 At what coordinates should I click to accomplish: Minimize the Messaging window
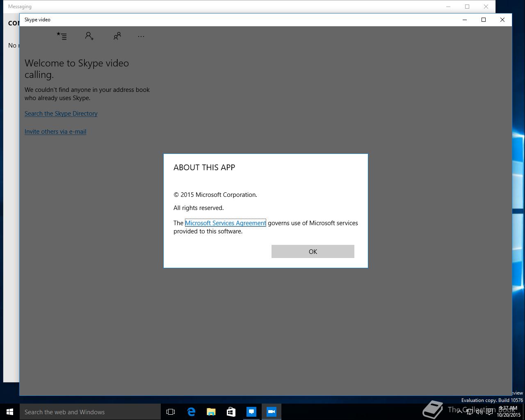448,7
